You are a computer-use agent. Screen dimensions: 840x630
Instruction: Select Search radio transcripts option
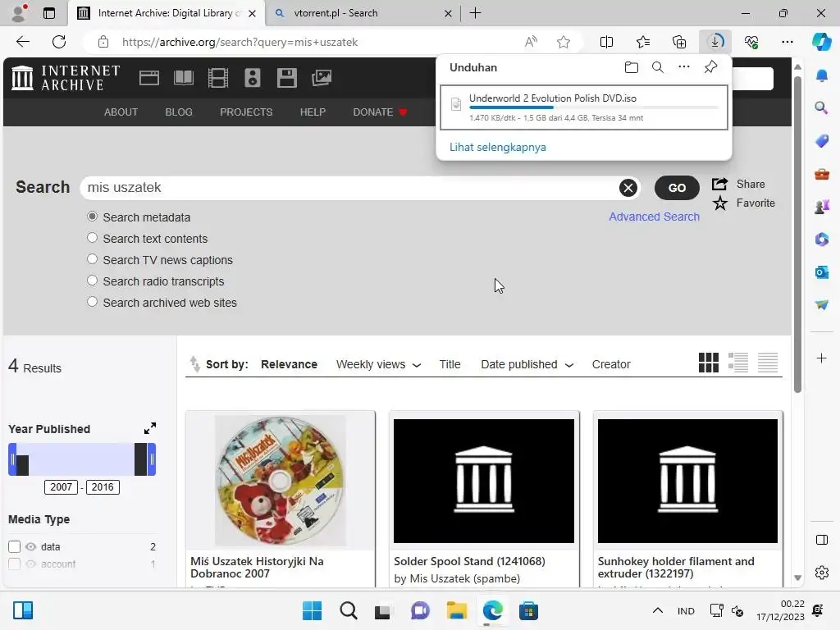click(x=92, y=281)
